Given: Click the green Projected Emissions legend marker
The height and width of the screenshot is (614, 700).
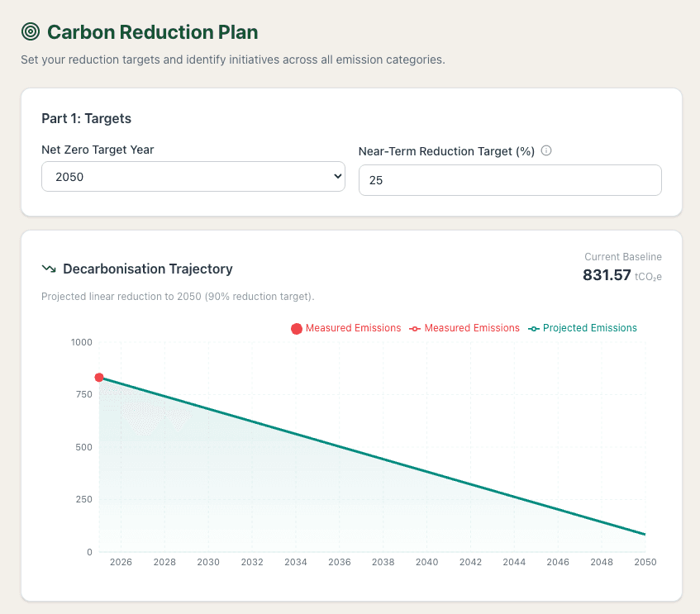Looking at the screenshot, I should tap(535, 329).
